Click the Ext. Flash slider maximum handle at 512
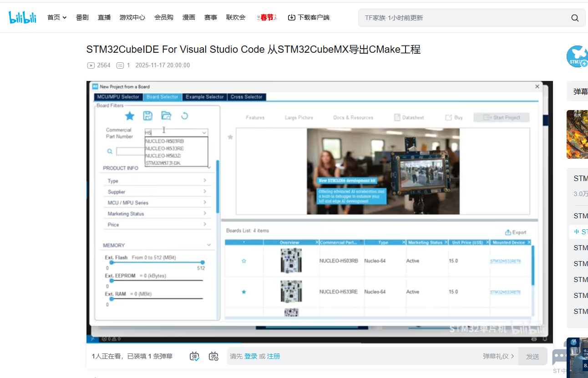 click(x=203, y=262)
